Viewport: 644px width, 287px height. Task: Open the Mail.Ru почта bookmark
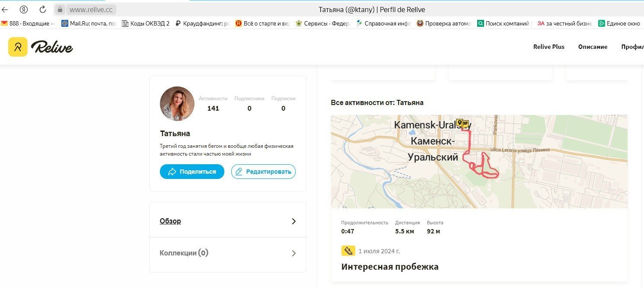tap(89, 24)
